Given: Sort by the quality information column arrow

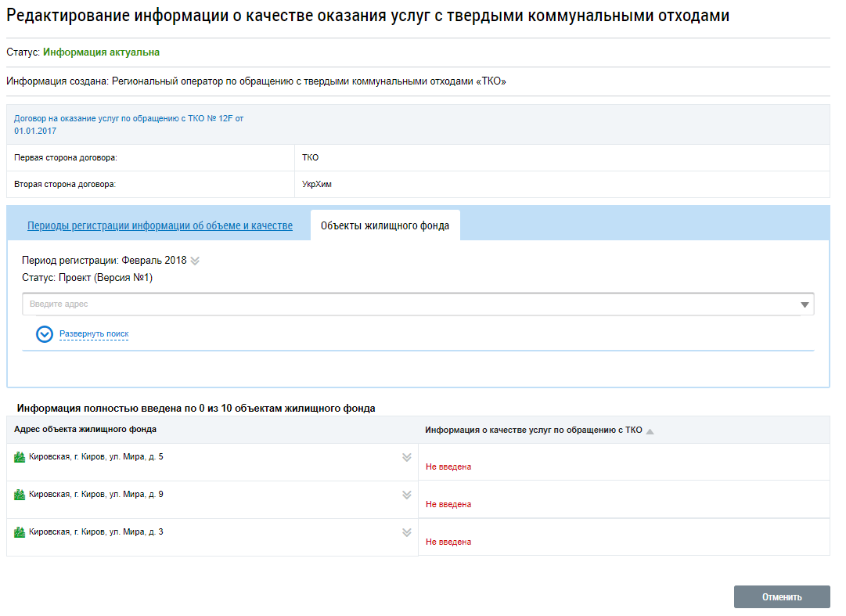Looking at the screenshot, I should (650, 430).
